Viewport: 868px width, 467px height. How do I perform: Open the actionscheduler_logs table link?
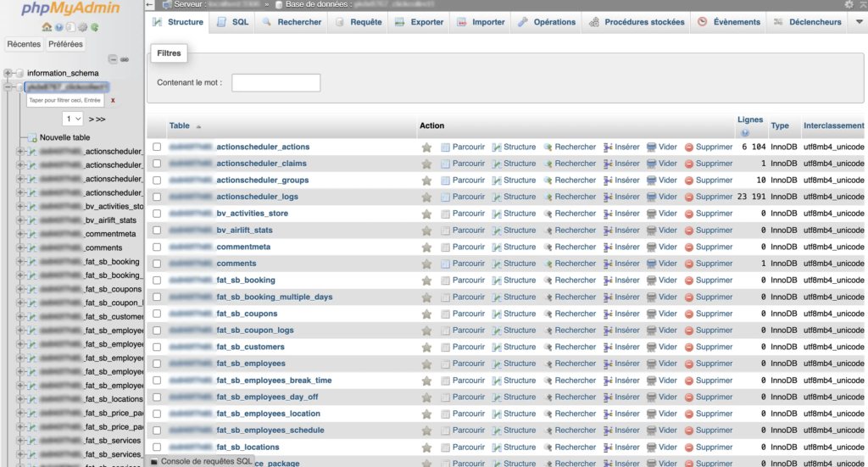coord(257,197)
